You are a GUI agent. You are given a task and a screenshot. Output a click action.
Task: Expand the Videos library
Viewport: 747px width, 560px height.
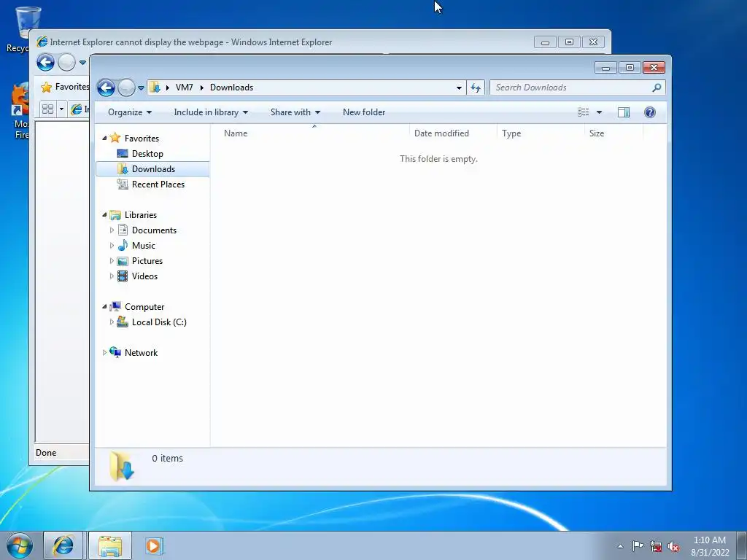click(112, 276)
